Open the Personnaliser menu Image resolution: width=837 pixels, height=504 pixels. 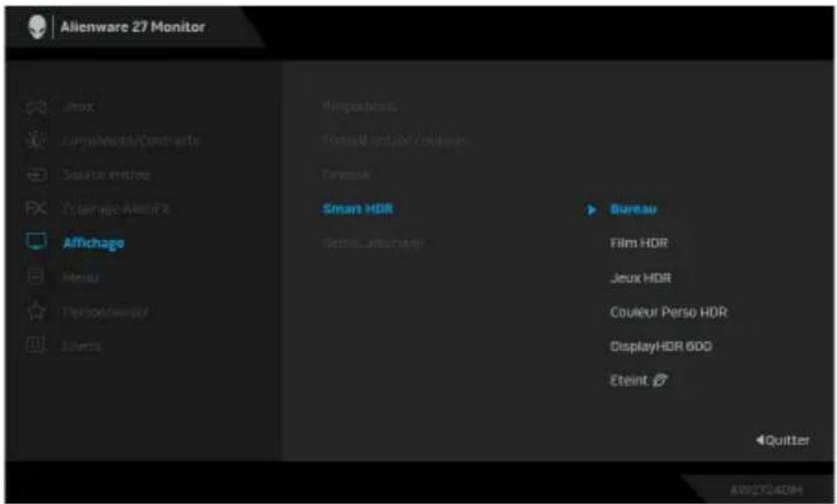tap(106, 312)
